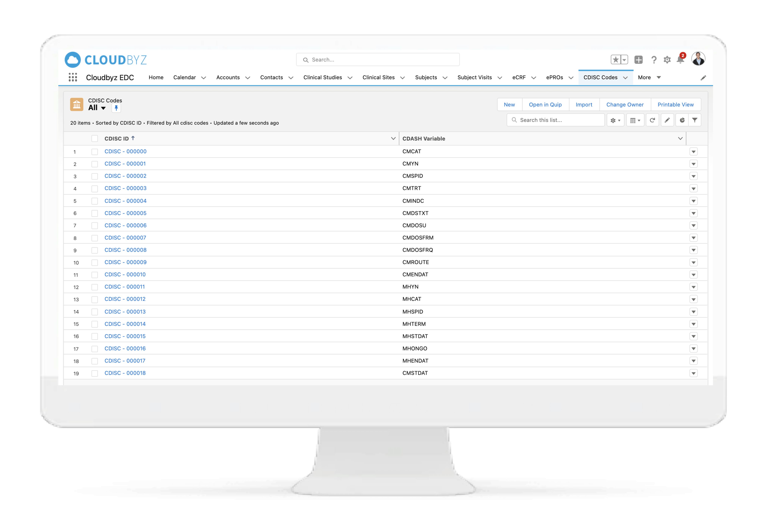Select checkbox for CDISC - 000003

click(x=95, y=189)
